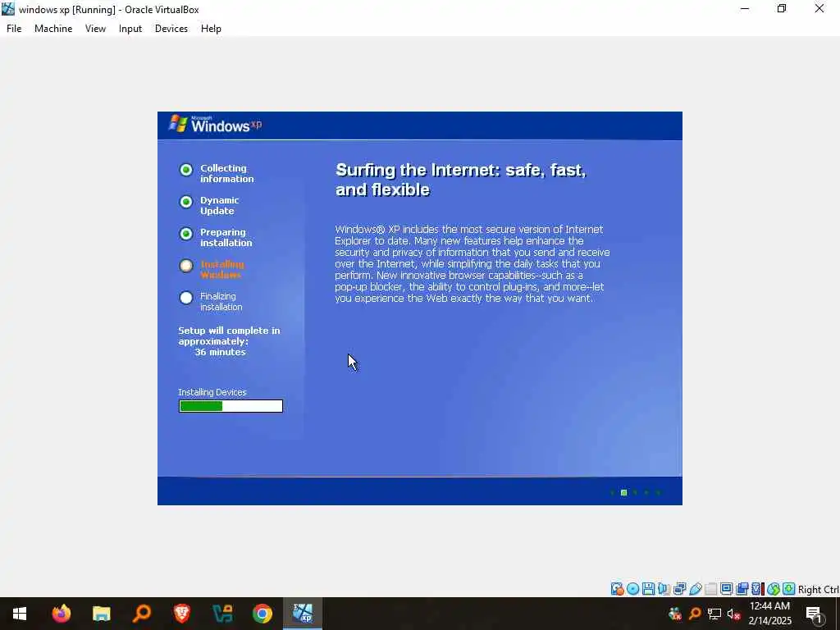Open the View menu

click(95, 29)
